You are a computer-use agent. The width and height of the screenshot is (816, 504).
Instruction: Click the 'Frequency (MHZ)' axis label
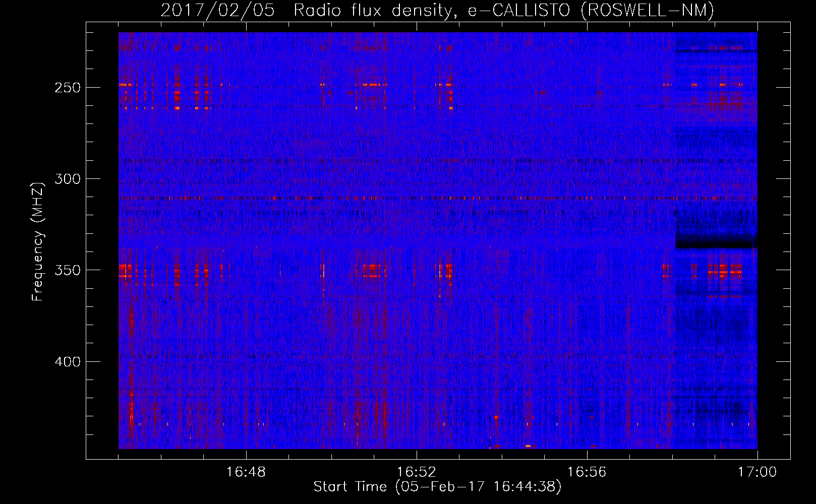[x=38, y=241]
